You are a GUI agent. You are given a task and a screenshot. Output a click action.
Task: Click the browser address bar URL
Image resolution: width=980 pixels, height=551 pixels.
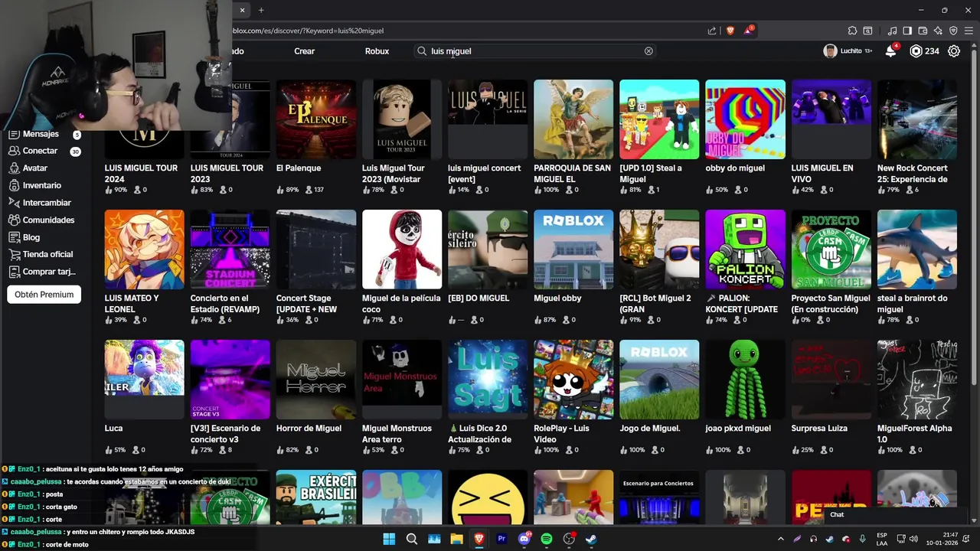click(308, 31)
